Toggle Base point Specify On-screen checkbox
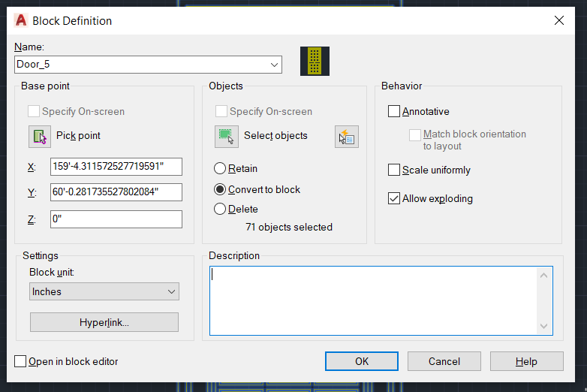 tap(34, 111)
